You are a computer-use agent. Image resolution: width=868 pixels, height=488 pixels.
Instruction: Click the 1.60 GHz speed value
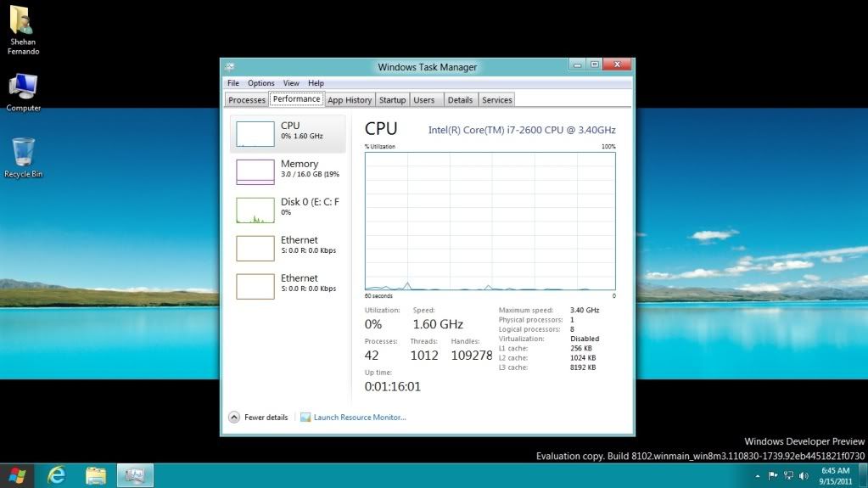point(438,324)
